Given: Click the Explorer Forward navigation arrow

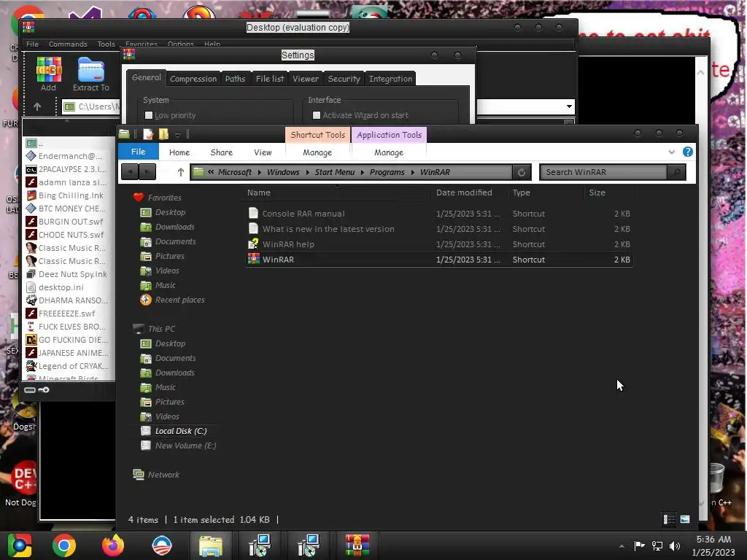Looking at the screenshot, I should pos(147,172).
